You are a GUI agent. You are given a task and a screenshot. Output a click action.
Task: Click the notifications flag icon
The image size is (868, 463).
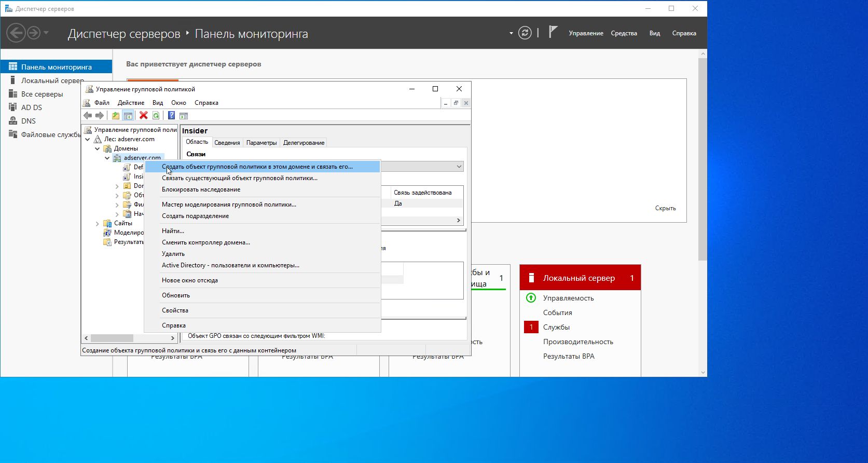coord(553,33)
